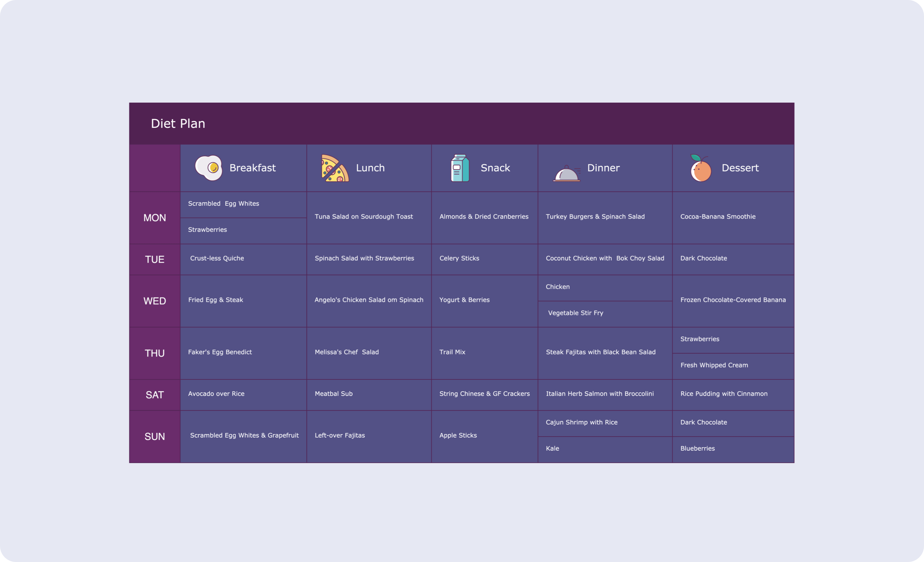Select the Blueberries dessert cell
The image size is (924, 562).
(x=697, y=449)
